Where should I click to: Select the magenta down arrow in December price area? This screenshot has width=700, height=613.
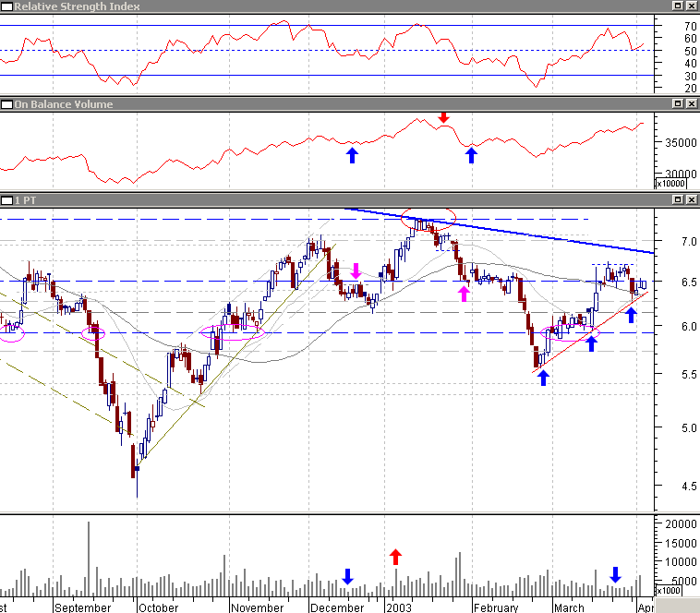[x=356, y=270]
